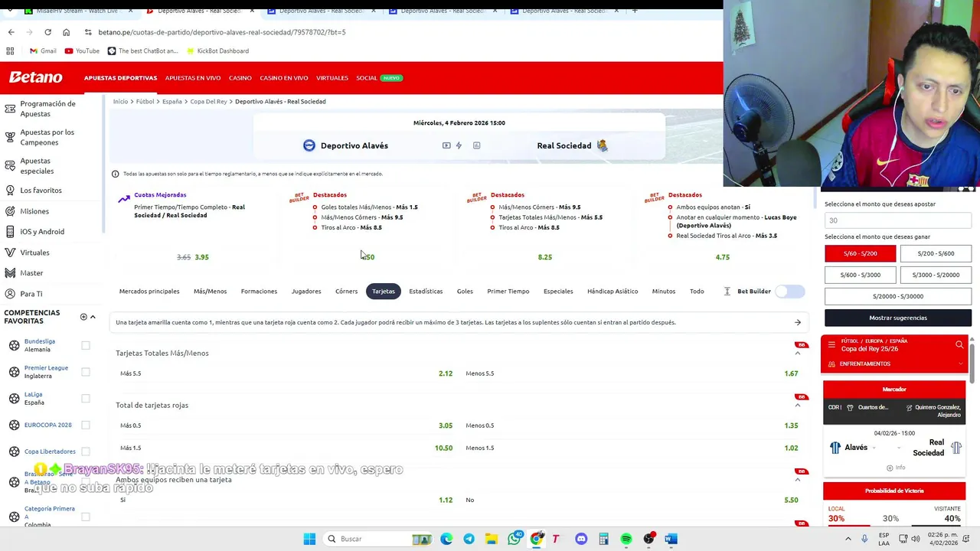Collapse the Ambos equipos reciben una tarjeta market
Screen dimensions: 980x551
[797, 479]
